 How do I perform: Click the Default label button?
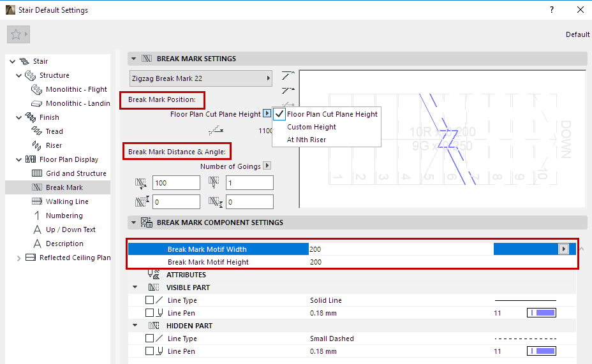coord(578,34)
